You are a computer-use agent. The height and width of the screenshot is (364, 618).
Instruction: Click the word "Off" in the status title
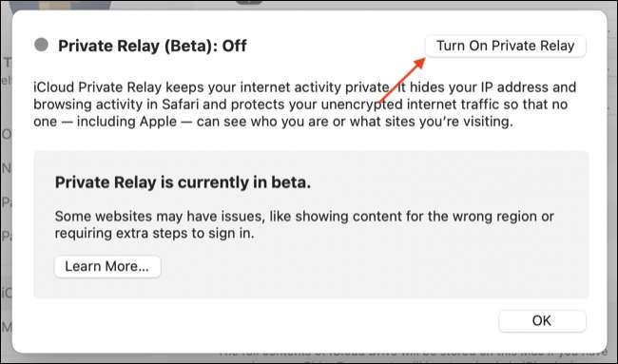(235, 46)
